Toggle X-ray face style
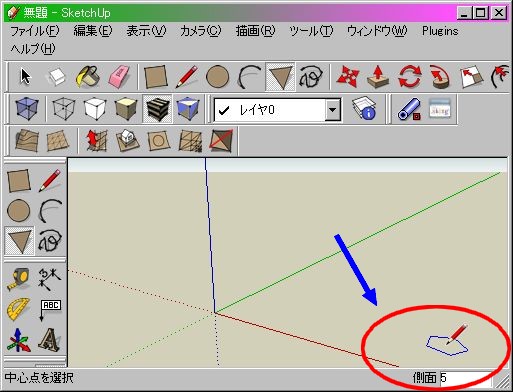 [x=27, y=109]
